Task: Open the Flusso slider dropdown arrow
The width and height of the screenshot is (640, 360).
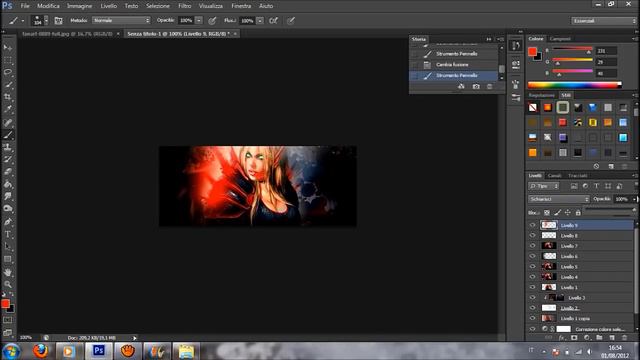Action: click(260, 20)
